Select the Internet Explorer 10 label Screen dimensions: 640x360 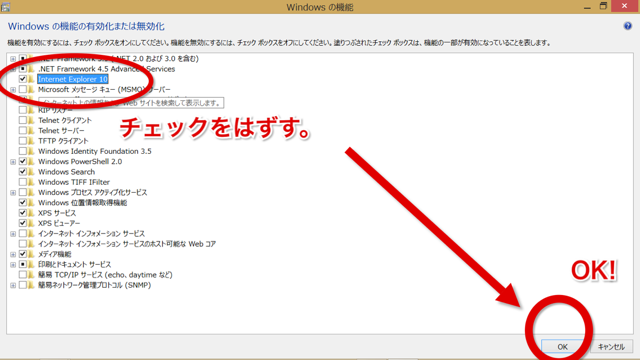click(73, 79)
